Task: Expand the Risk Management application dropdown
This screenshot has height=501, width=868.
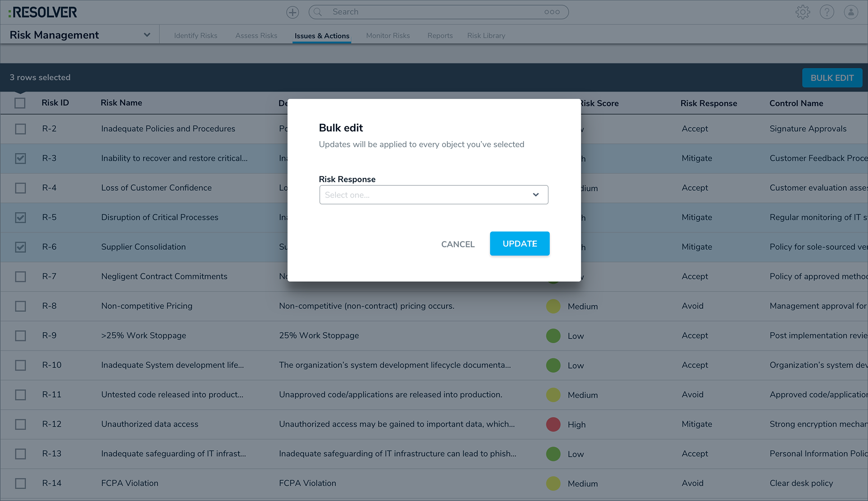Action: click(146, 34)
